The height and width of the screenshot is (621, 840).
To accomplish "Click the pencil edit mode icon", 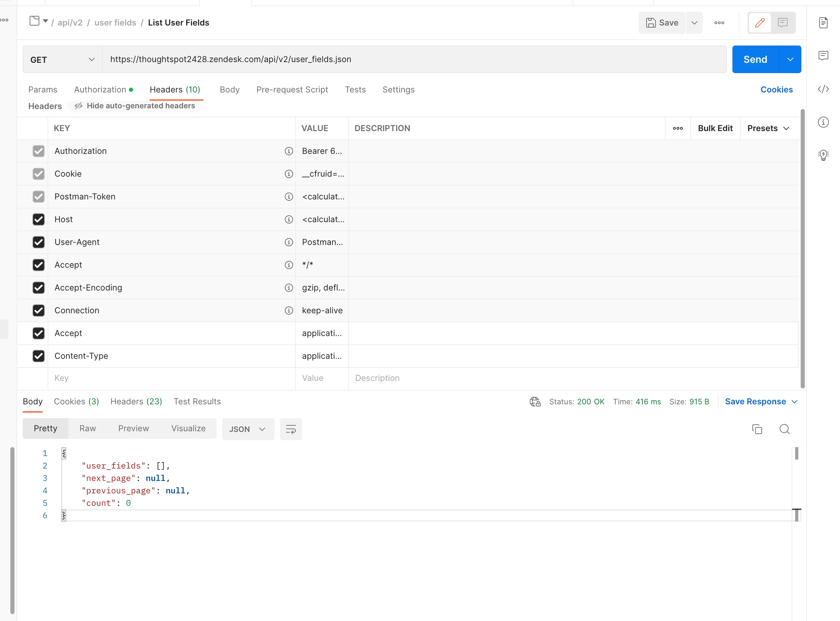I will tap(760, 23).
